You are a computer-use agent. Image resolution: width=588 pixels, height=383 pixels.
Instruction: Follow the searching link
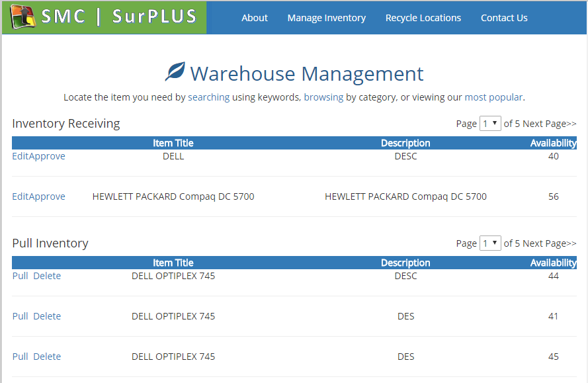coord(208,97)
